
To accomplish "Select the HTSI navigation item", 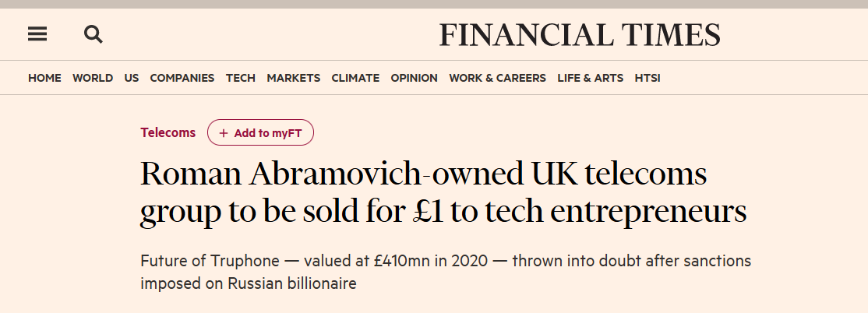I will click(x=647, y=78).
